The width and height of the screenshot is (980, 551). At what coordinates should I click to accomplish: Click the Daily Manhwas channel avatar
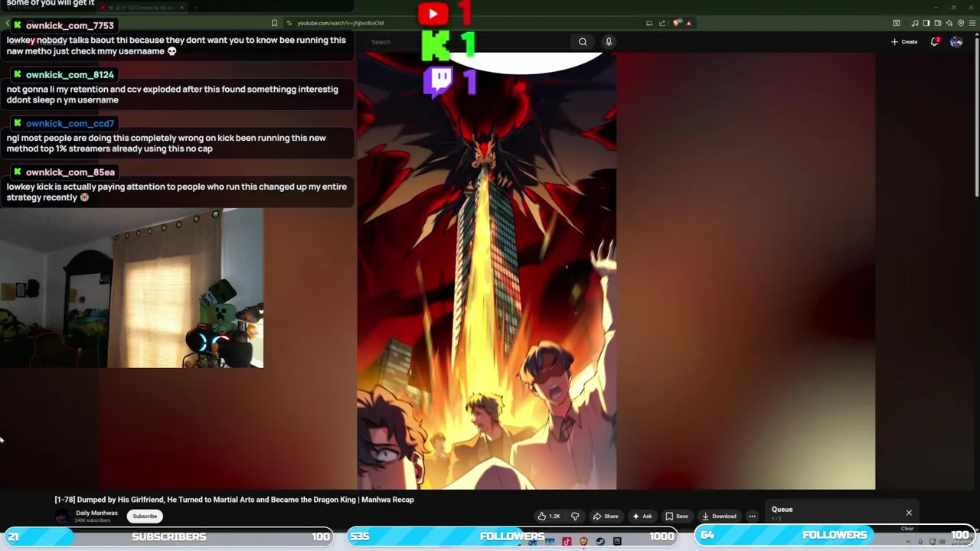[62, 517]
